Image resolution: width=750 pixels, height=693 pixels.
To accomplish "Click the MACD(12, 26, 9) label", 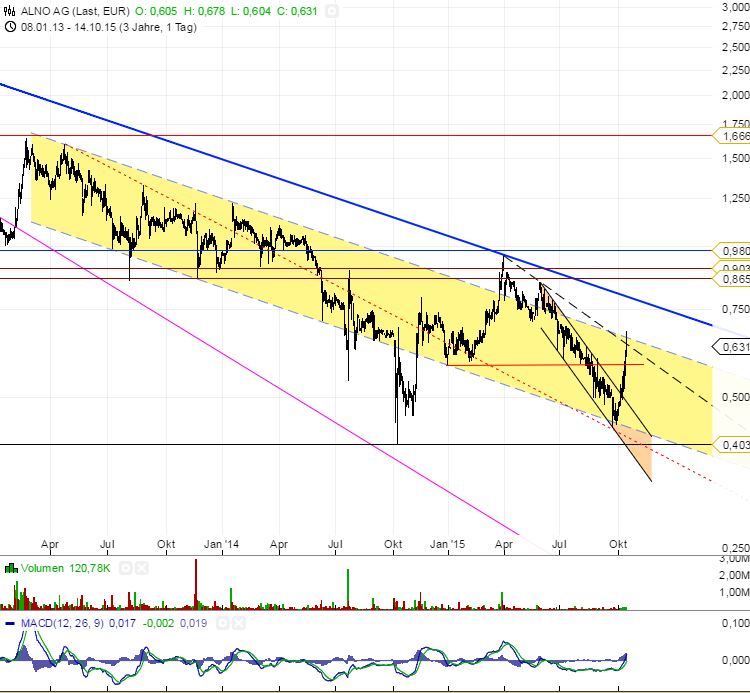I will point(62,623).
